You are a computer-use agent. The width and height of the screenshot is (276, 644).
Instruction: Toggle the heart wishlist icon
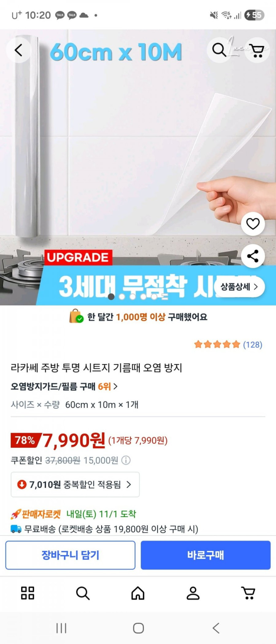tap(253, 224)
